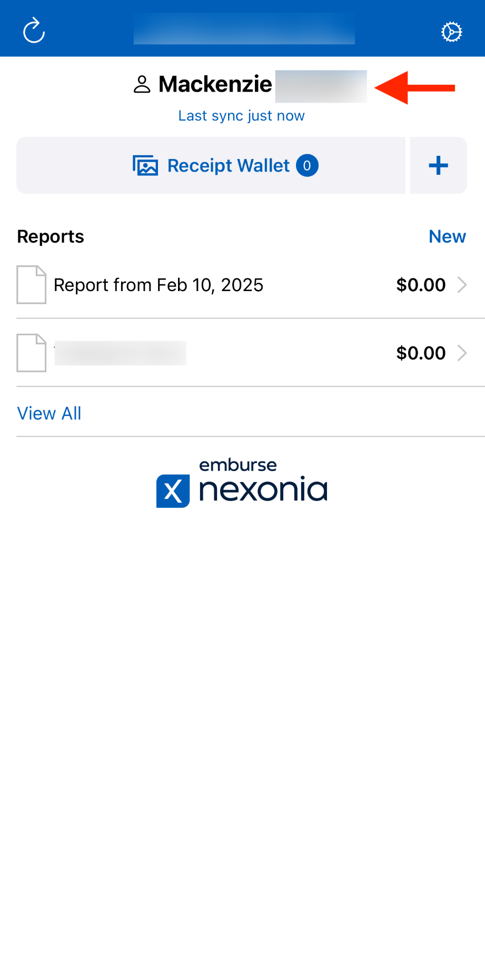The image size is (485, 980).
Task: Tap the Feb 10 report document icon
Action: 32,285
